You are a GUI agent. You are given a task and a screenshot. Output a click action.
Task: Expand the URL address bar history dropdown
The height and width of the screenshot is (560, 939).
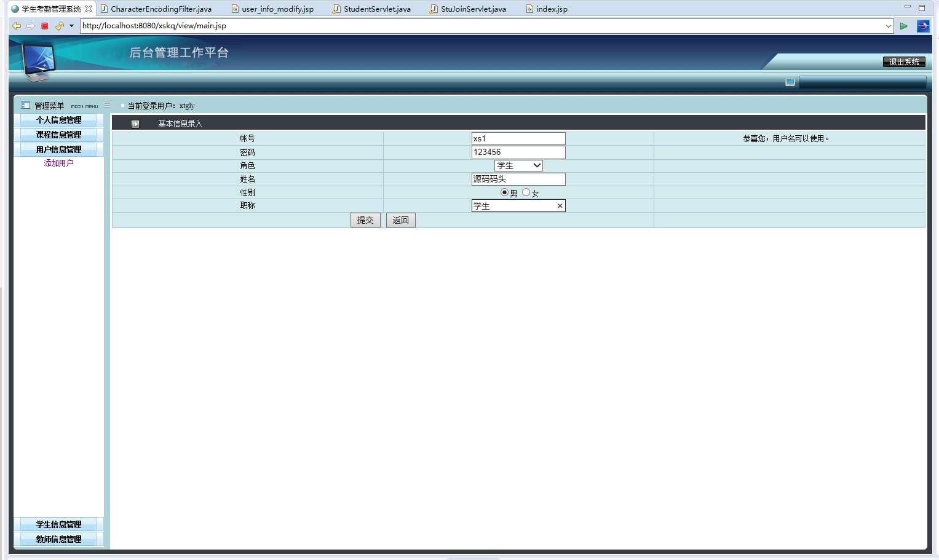pos(888,26)
